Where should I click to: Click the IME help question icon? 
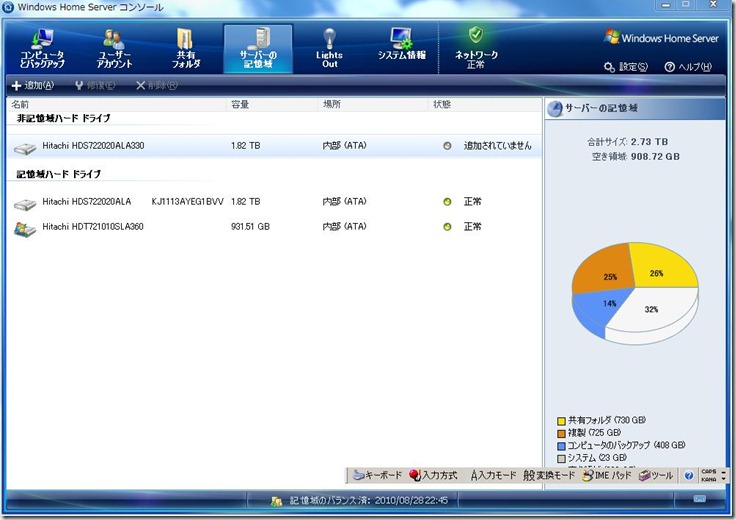688,476
